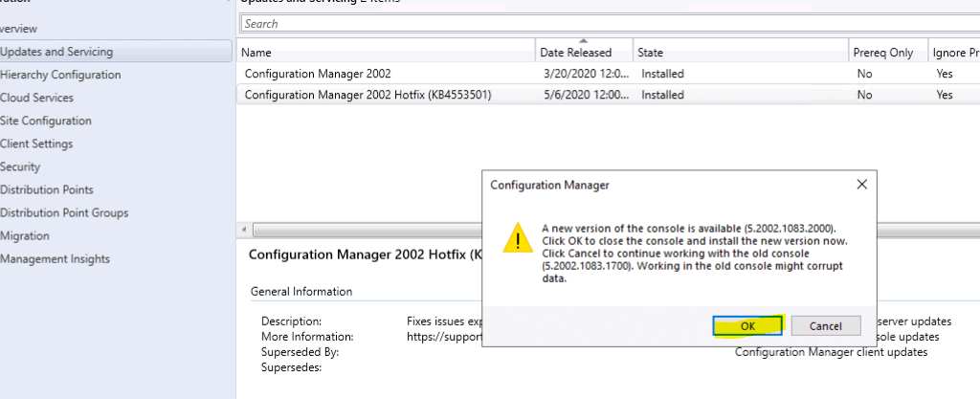Click the Search input field
The width and height of the screenshot is (980, 399).
[x=610, y=24]
